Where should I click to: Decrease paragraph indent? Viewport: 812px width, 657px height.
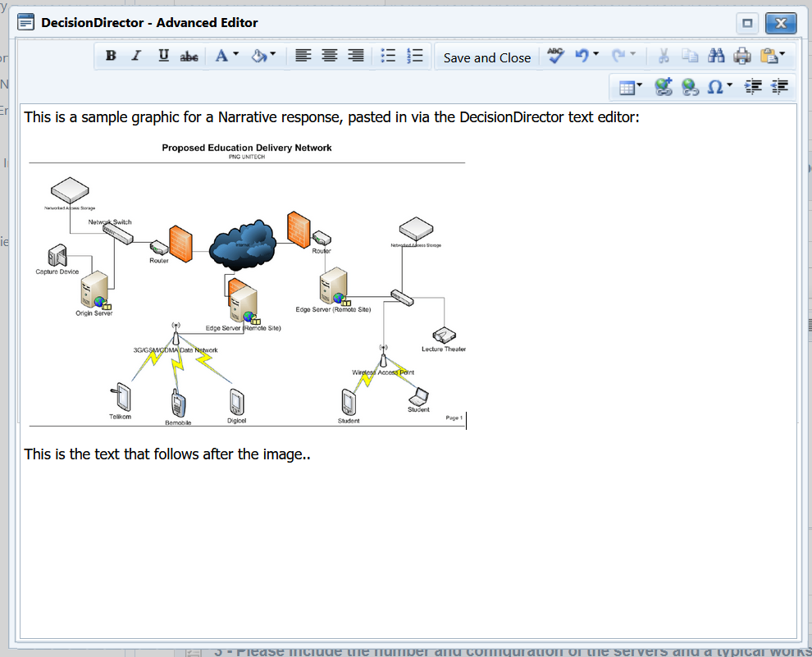tap(779, 87)
